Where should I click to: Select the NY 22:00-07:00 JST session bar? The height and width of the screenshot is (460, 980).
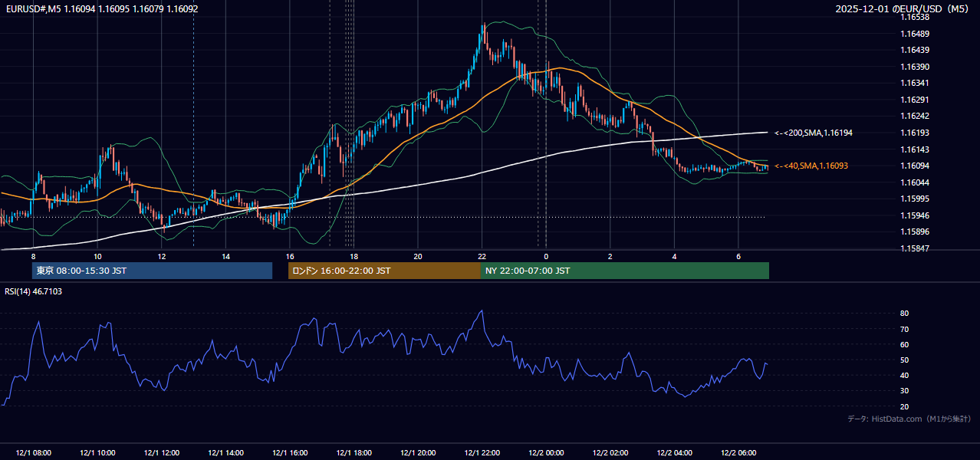(x=625, y=271)
